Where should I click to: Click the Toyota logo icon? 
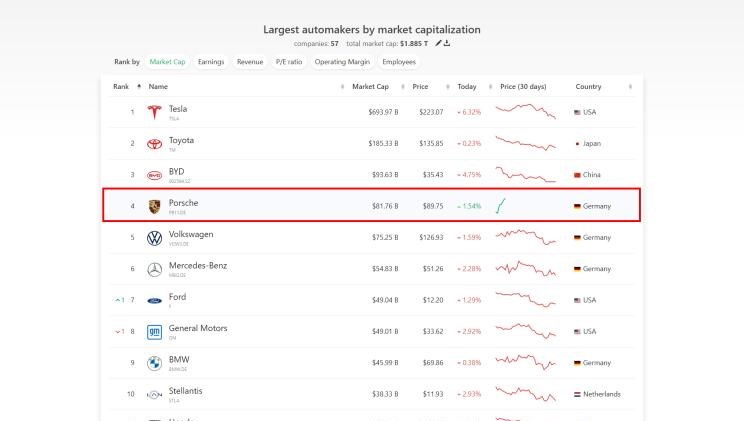pyautogui.click(x=154, y=144)
